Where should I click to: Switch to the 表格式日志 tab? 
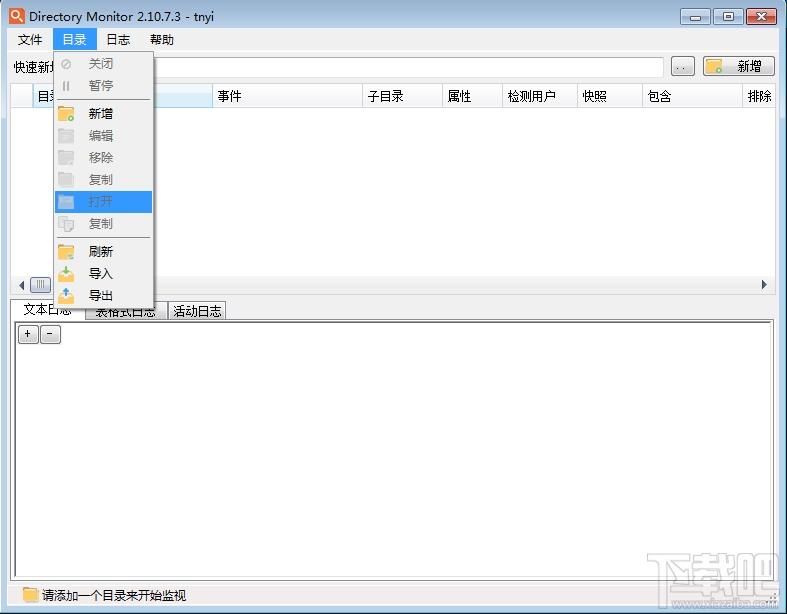[125, 312]
